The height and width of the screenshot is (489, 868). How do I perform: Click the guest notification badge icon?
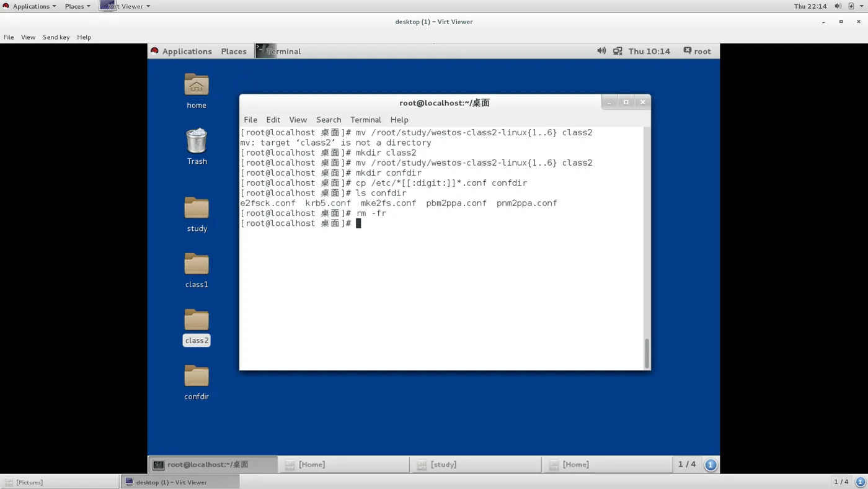711,464
